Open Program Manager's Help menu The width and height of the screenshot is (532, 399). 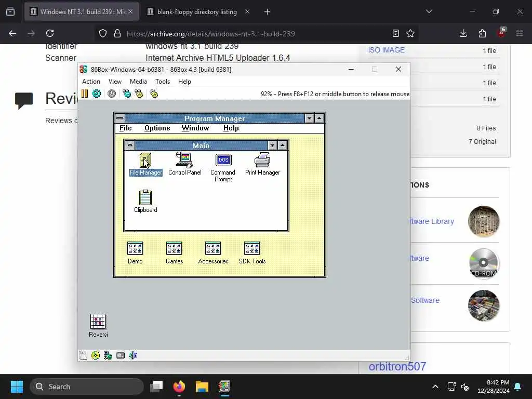point(231,128)
